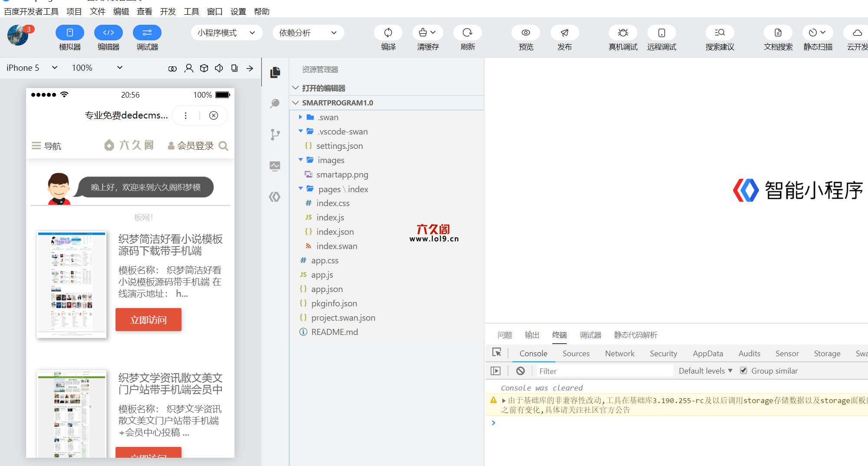The height and width of the screenshot is (466, 868).
Task: Open the 静态扫描 static scan dropdown
Action: click(817, 33)
